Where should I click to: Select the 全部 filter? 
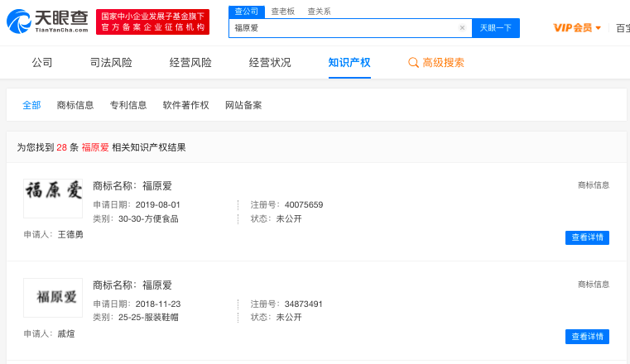[31, 105]
